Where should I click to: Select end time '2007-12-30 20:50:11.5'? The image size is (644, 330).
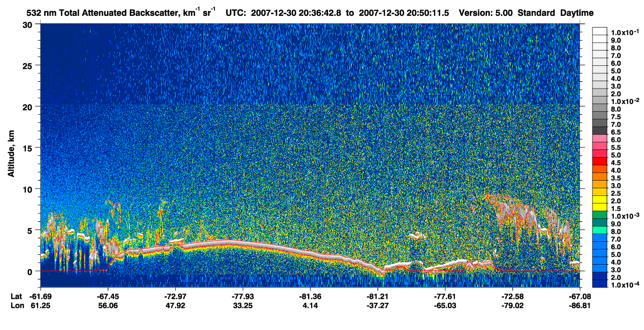[x=404, y=13]
